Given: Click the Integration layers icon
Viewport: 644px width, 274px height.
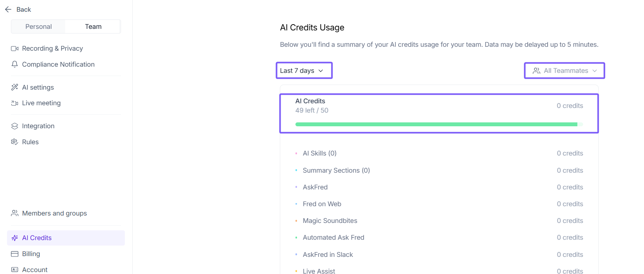Looking at the screenshot, I should point(15,126).
